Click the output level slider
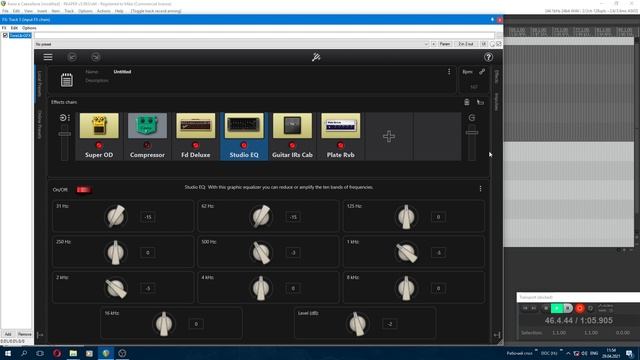640x360 pixels. pyautogui.click(x=472, y=142)
